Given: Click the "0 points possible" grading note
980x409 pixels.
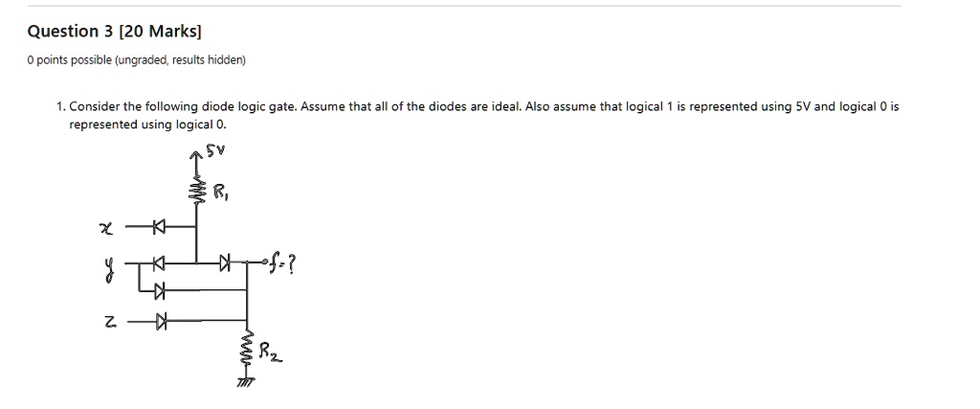Looking at the screenshot, I should tap(136, 60).
